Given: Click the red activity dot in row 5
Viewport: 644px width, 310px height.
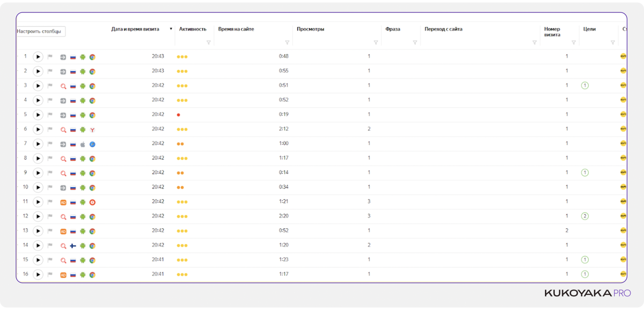Looking at the screenshot, I should 178,114.
